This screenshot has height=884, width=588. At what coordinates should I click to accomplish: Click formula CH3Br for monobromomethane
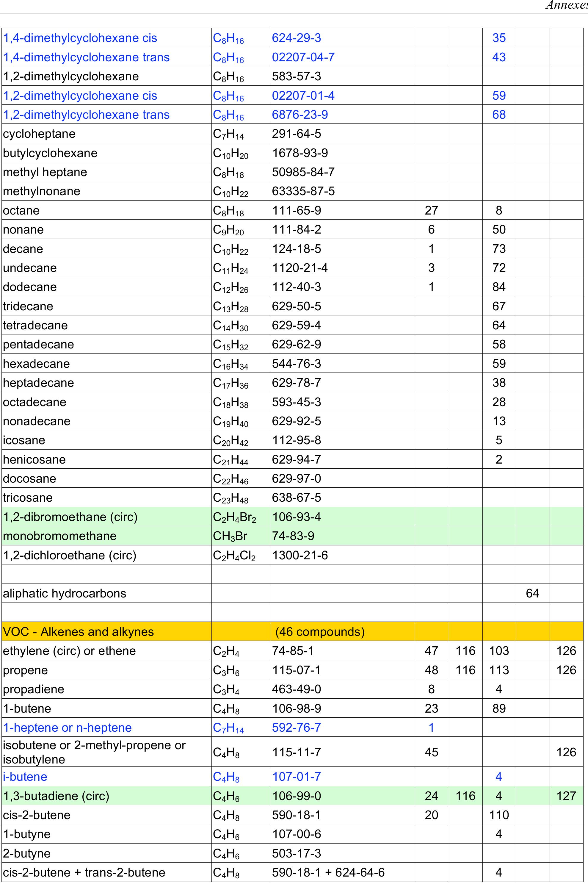(x=230, y=537)
